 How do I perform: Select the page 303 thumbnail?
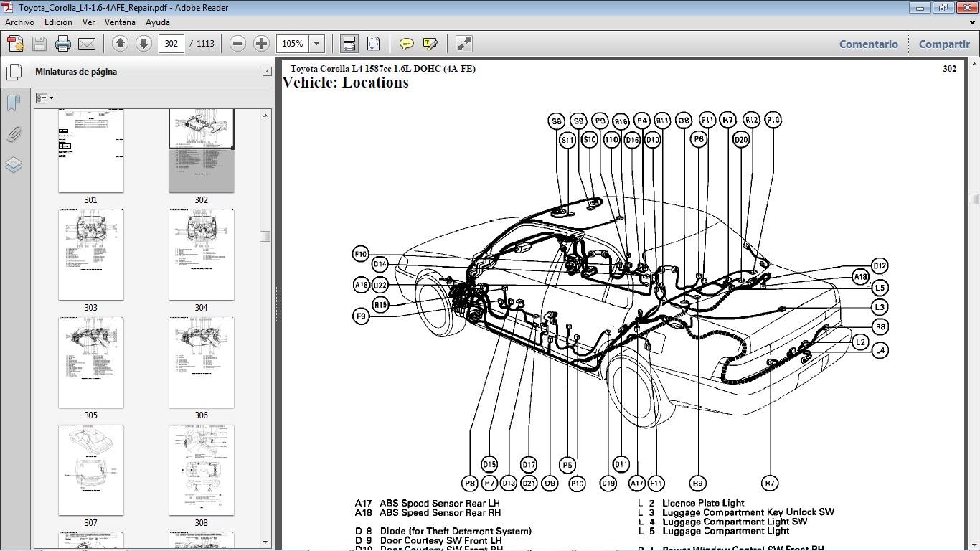90,255
